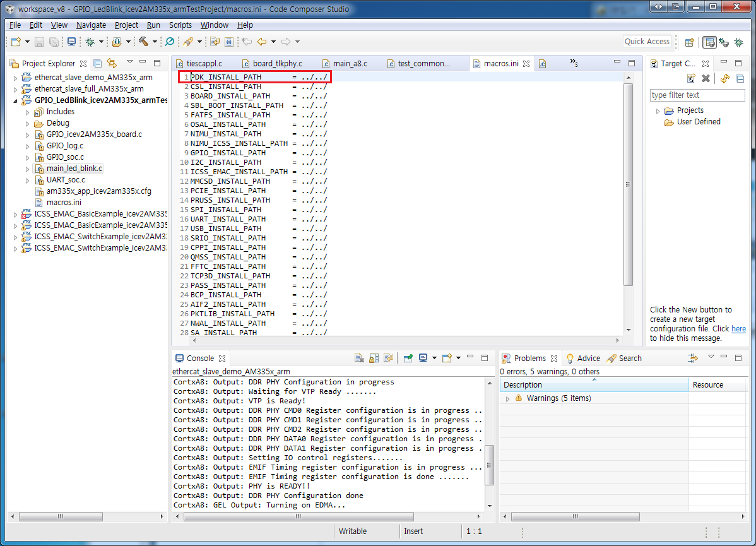This screenshot has height=546, width=756.
Task: Toggle Link with Editor in Project Explorer
Action: (x=112, y=63)
